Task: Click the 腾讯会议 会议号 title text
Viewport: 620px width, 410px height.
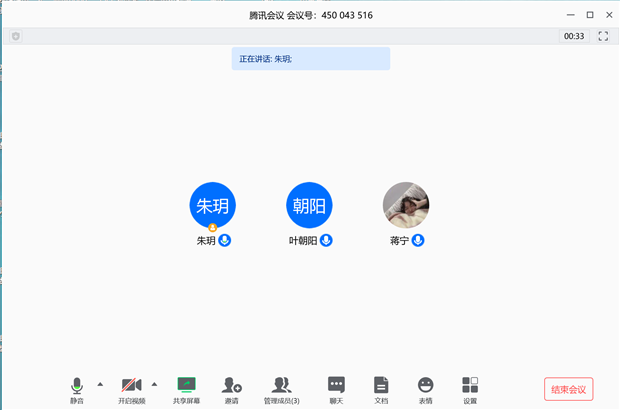Action: pyautogui.click(x=311, y=15)
